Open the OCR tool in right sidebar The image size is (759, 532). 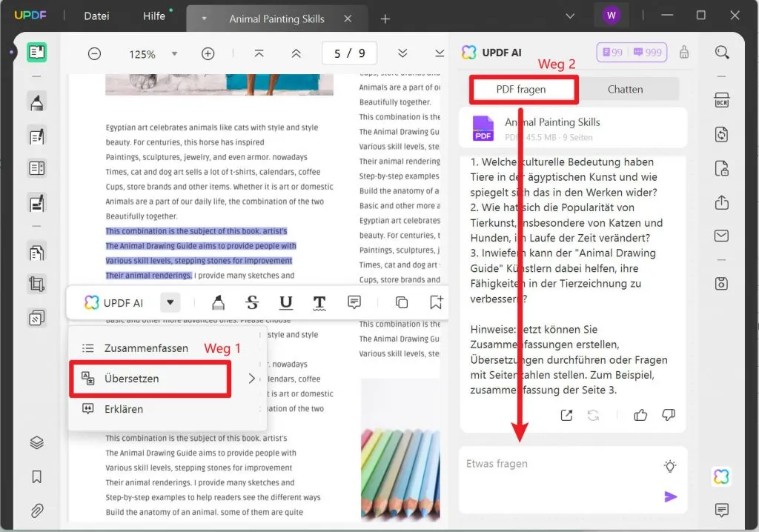(x=722, y=100)
